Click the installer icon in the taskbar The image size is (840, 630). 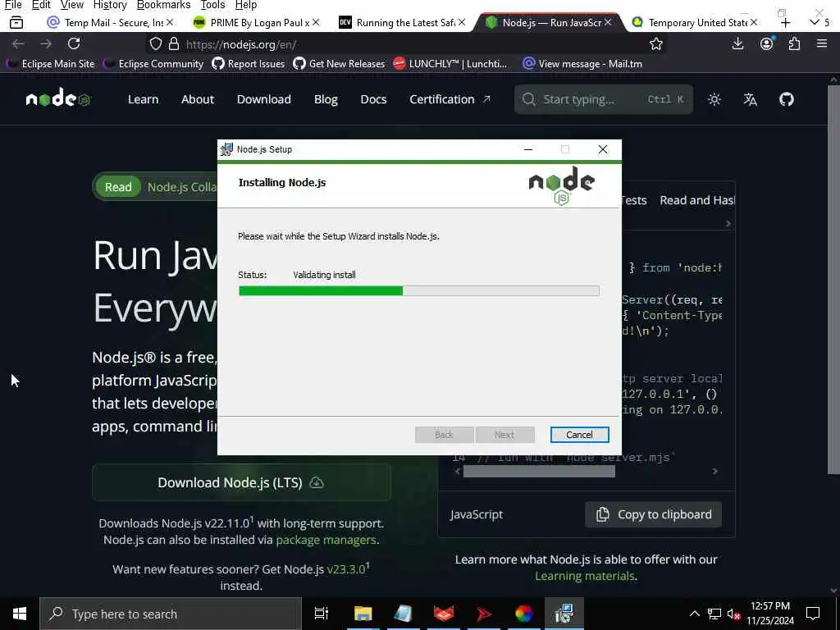point(564,614)
